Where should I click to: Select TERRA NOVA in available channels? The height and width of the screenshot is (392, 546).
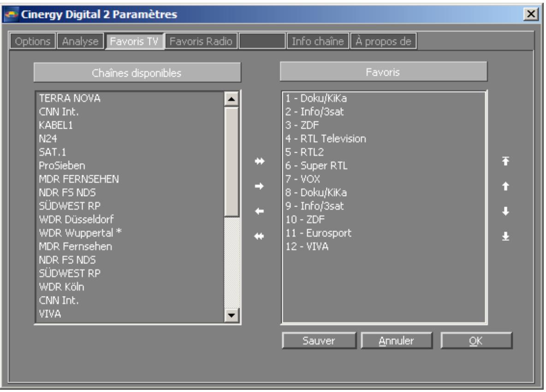[130, 99]
